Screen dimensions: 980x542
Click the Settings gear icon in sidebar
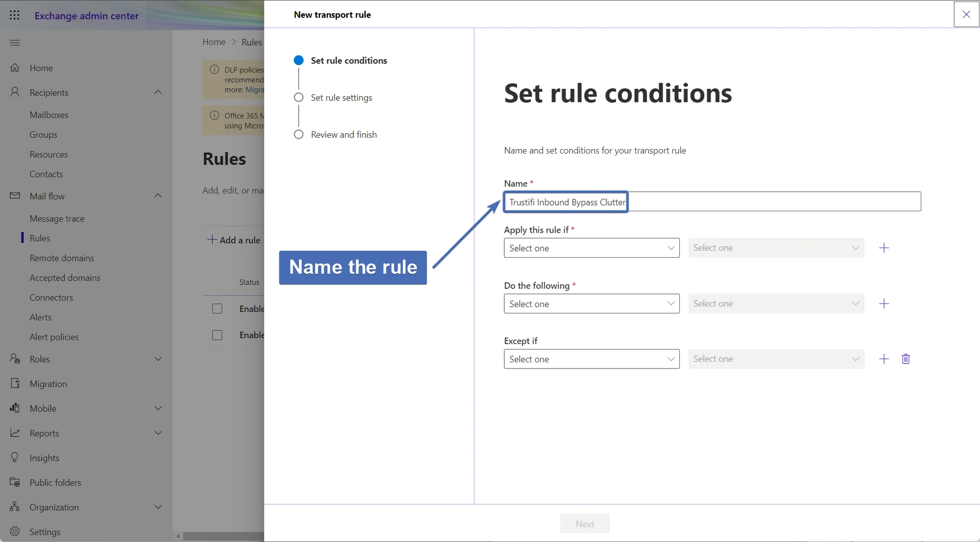(x=15, y=531)
